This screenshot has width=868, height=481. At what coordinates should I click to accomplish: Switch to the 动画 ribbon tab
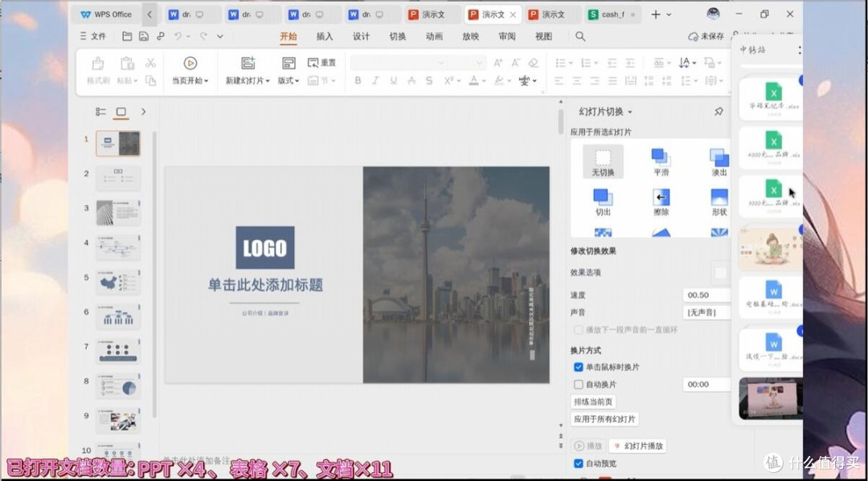click(x=434, y=36)
